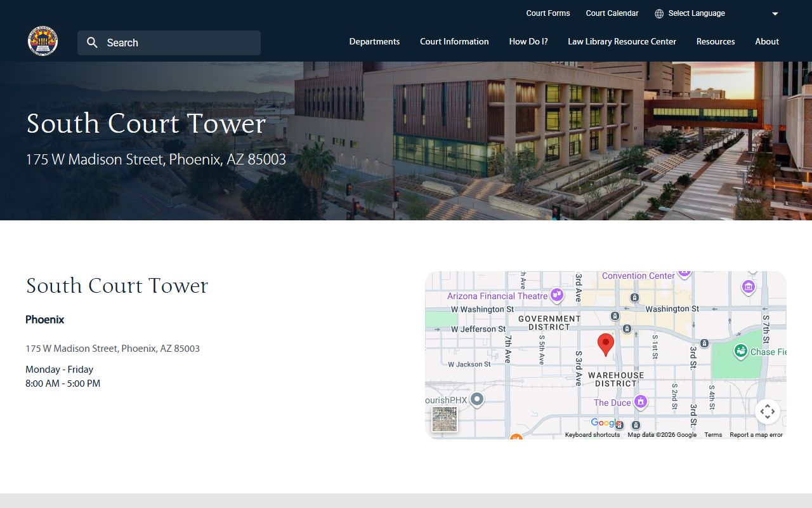Select The Duce map marker
The width and height of the screenshot is (812, 508).
pyautogui.click(x=641, y=402)
